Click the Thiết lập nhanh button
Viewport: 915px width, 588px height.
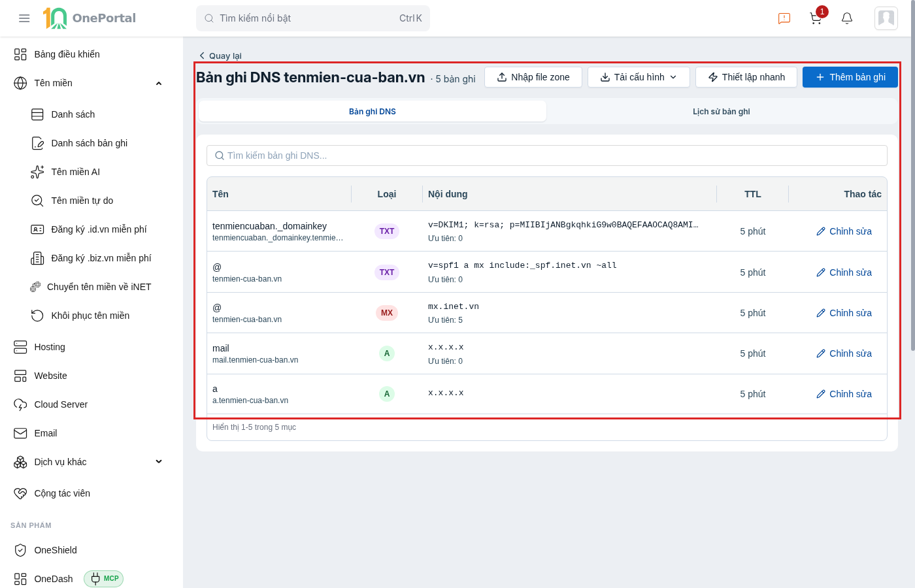coord(746,77)
